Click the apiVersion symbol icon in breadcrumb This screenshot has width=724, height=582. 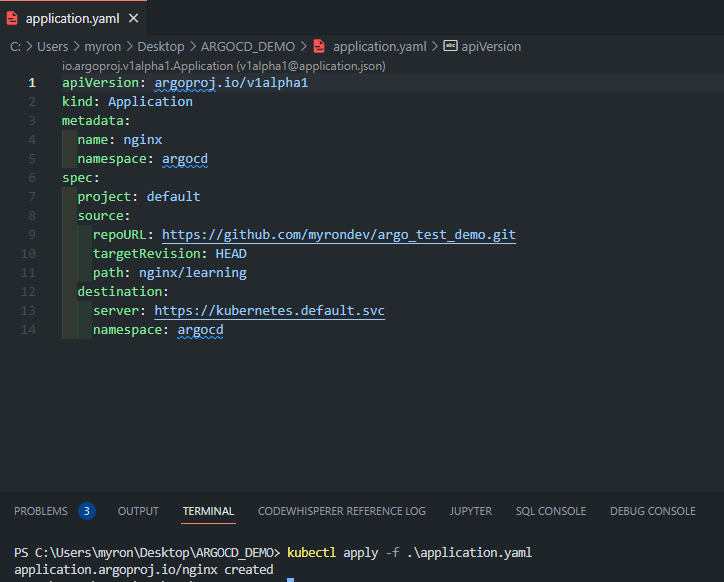point(450,46)
